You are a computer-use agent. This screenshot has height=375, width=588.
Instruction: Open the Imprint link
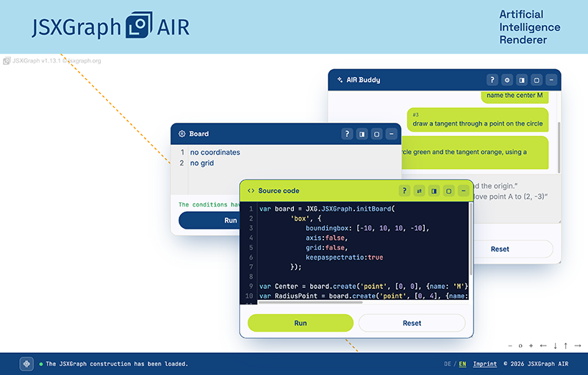tap(484, 364)
